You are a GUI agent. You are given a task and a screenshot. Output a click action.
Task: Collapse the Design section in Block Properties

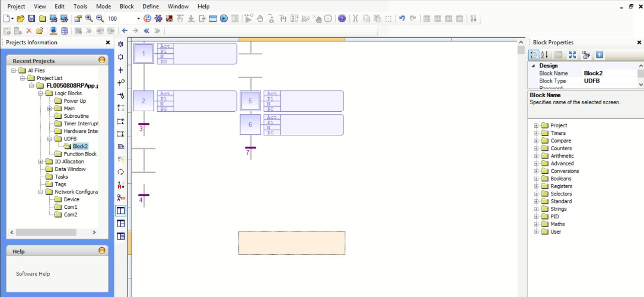[533, 65]
